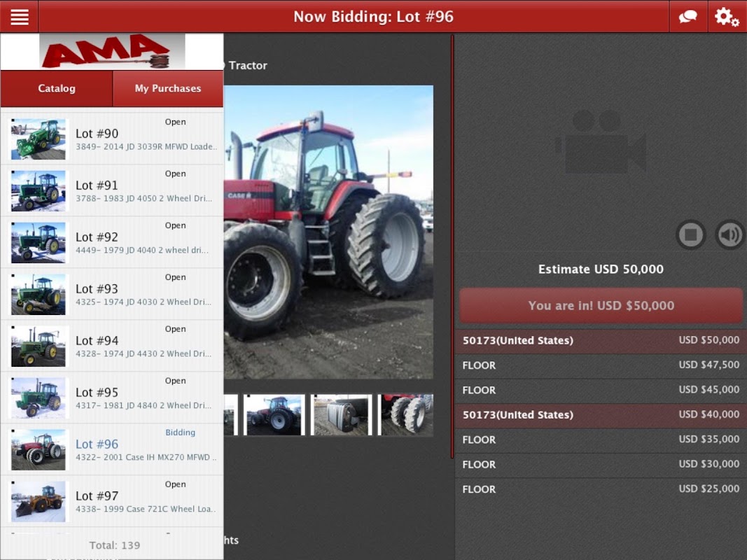The height and width of the screenshot is (560, 747).
Task: Click the Open status on Lot #90
Action: tap(175, 122)
